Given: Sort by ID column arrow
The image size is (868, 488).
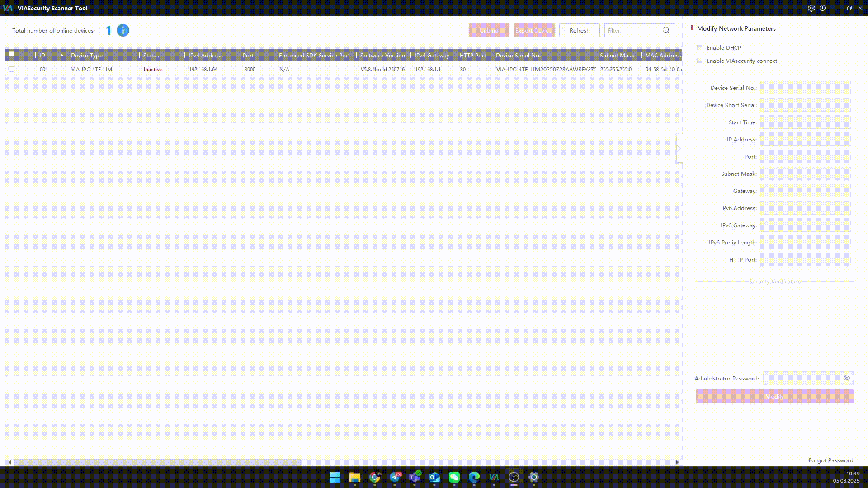Looking at the screenshot, I should coord(61,55).
